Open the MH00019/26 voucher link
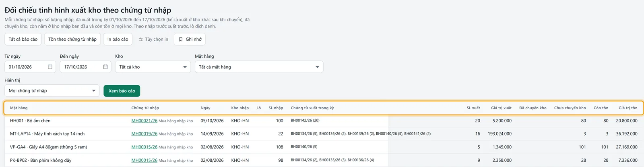The image size is (644, 167). point(144,134)
